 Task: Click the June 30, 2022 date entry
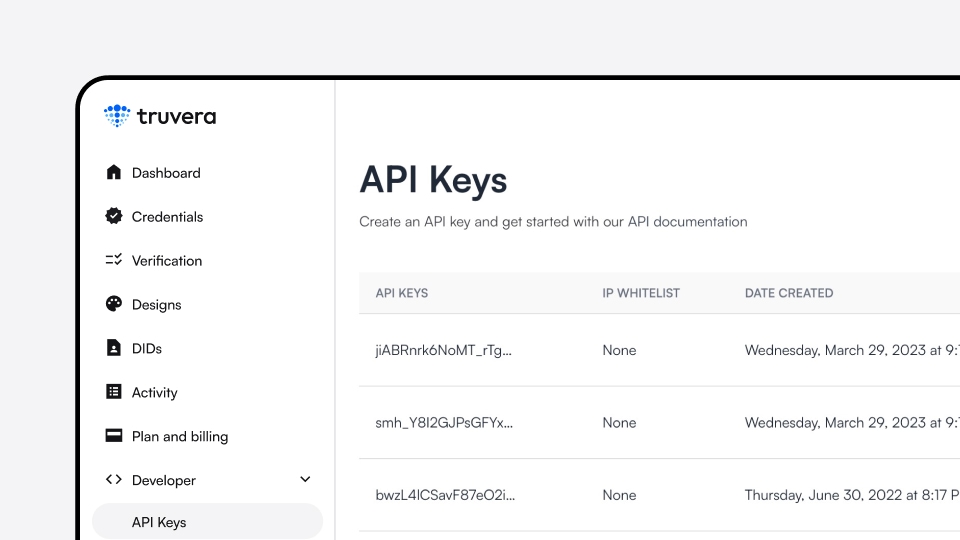click(x=850, y=495)
